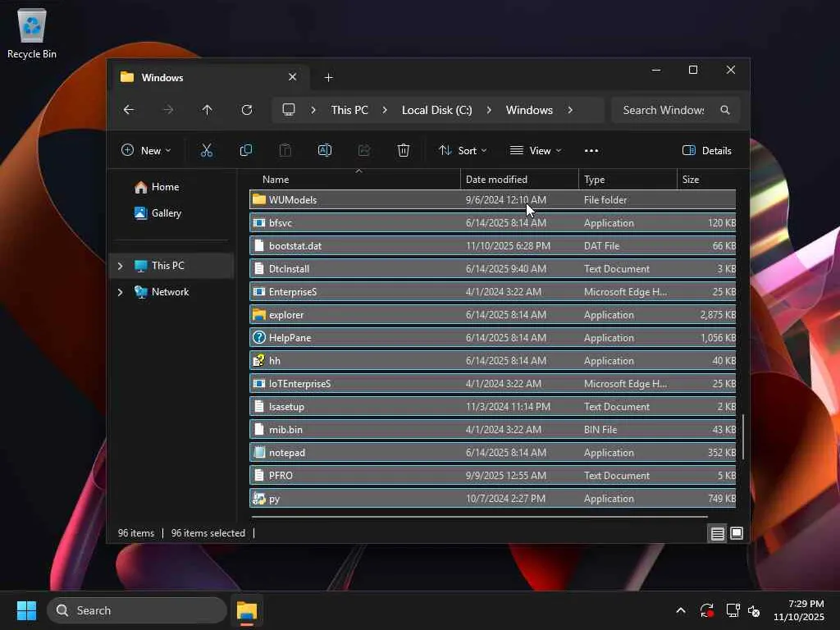The height and width of the screenshot is (630, 840).
Task: Select the notepad application icon
Action: coord(259,452)
